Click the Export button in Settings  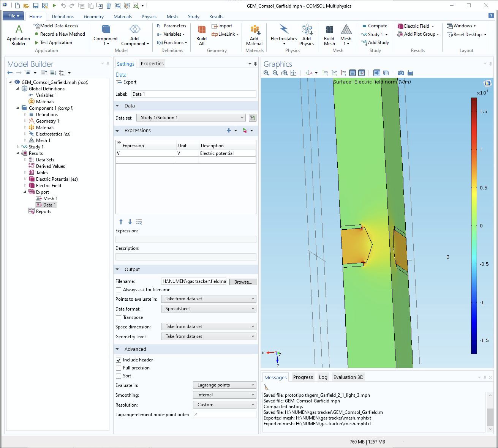(x=126, y=82)
